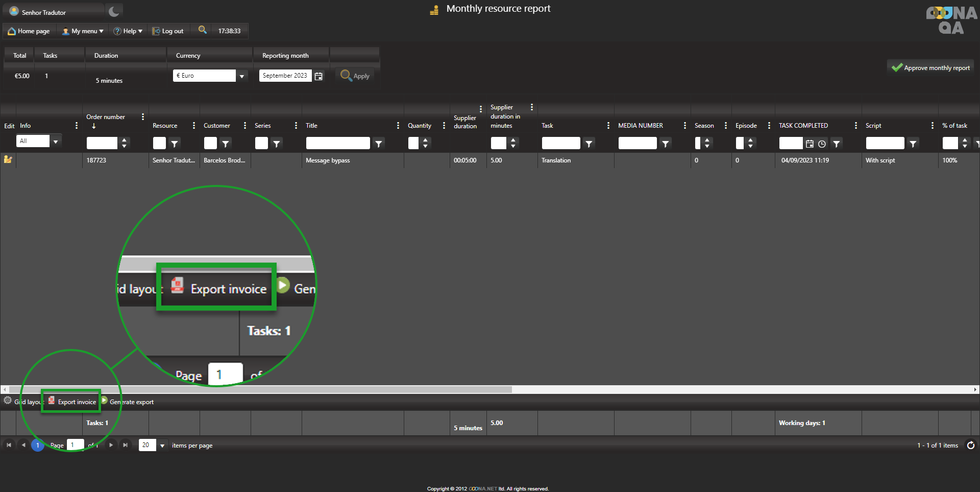This screenshot has height=492, width=980.
Task: Open Grid layout settings gear
Action: (x=8, y=401)
